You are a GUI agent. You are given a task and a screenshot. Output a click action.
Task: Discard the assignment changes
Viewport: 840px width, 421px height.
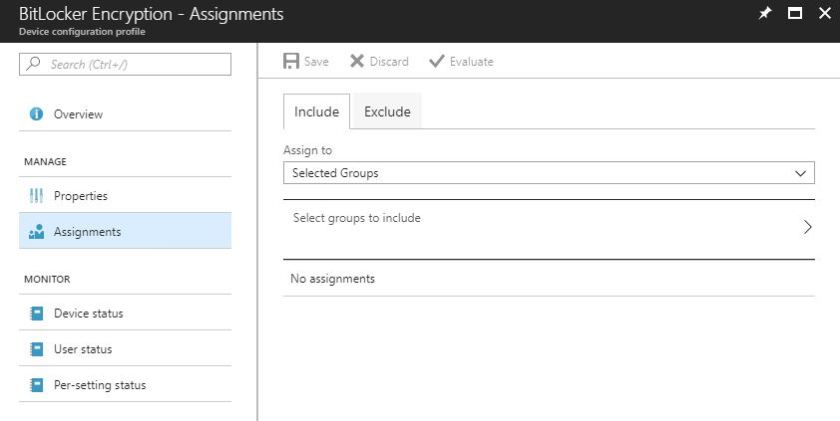click(x=379, y=61)
